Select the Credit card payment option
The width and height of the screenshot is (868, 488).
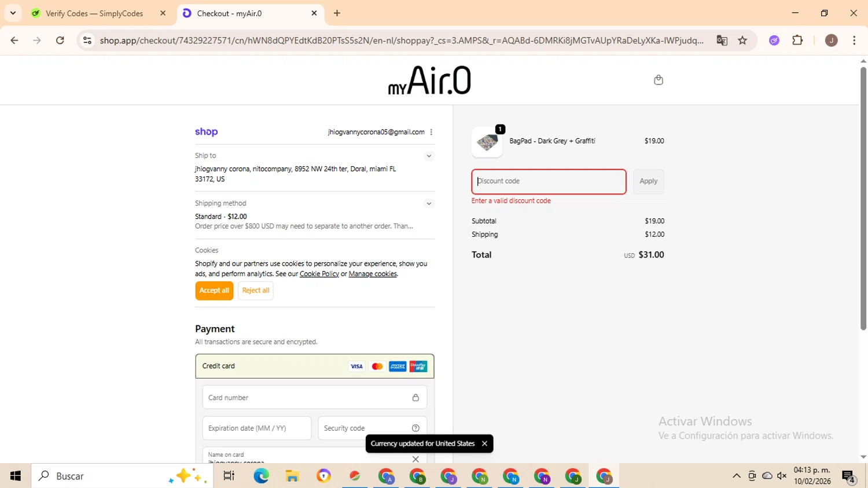tap(315, 366)
